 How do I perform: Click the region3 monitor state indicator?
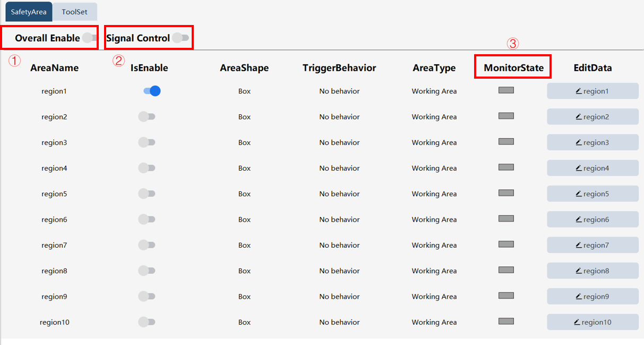[506, 141]
